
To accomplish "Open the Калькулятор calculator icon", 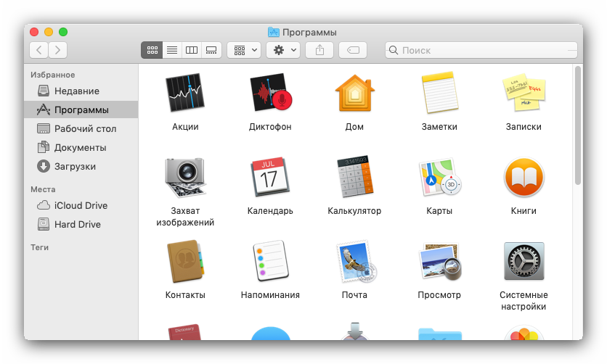I will click(354, 177).
